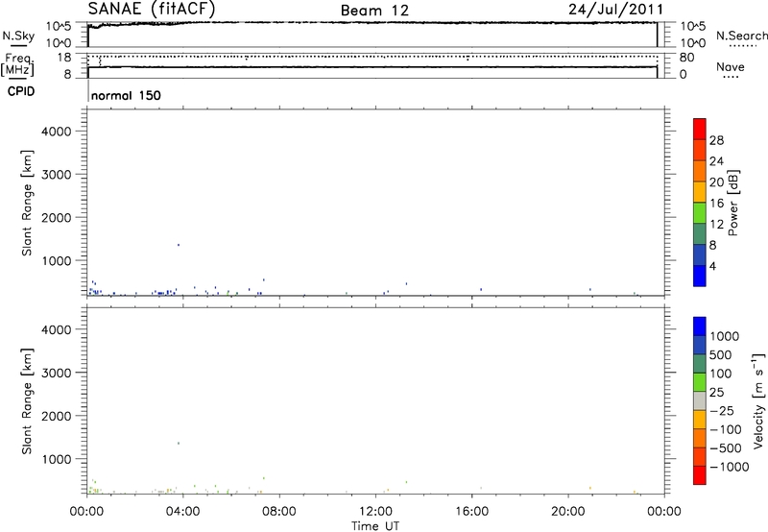Select the 'N.Sky' legend label
768x532 pixels.
click(x=18, y=36)
